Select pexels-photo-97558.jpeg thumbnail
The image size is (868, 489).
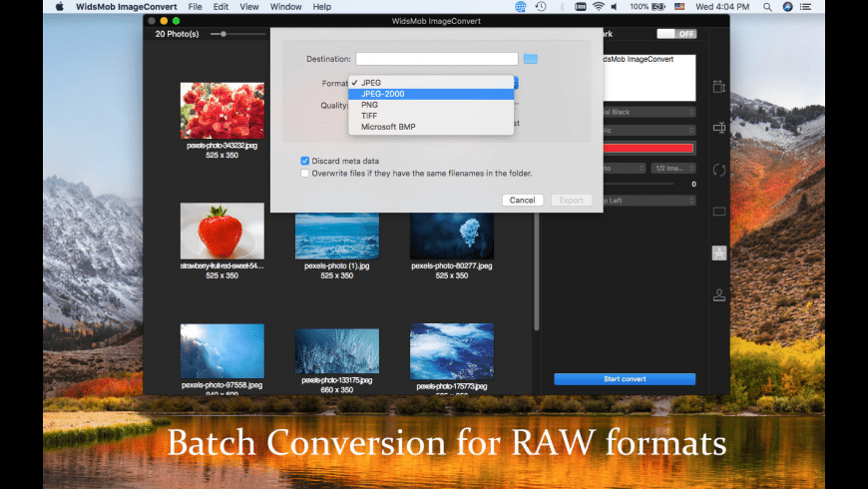pos(221,351)
